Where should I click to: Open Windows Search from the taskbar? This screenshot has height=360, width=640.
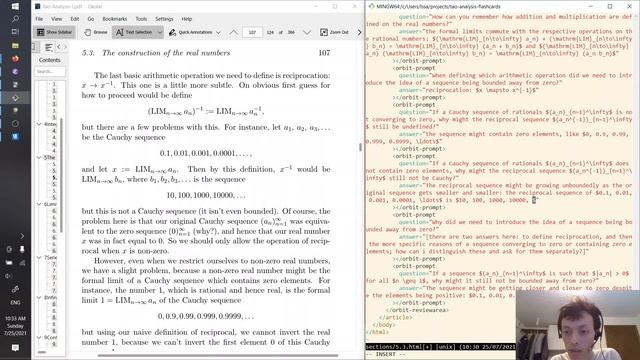(x=15, y=19)
